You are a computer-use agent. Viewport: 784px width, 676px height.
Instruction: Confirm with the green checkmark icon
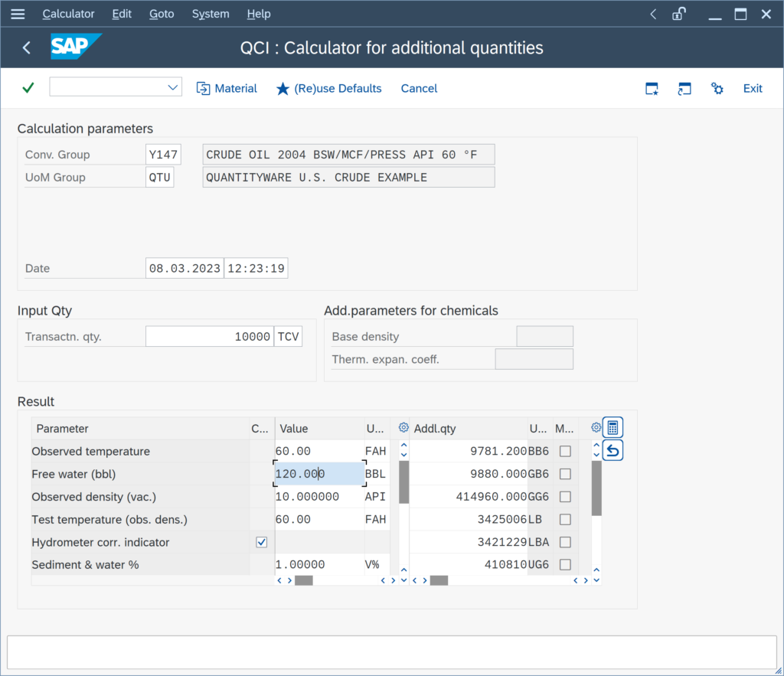pyautogui.click(x=28, y=88)
